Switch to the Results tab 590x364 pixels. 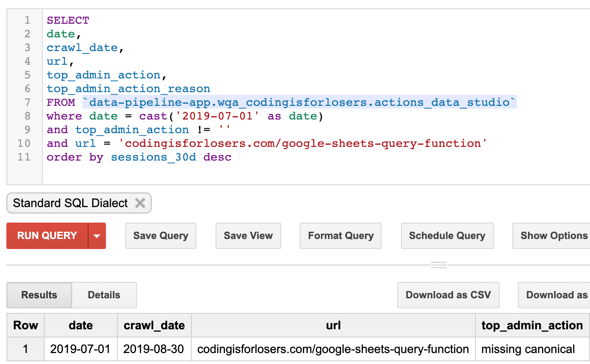pos(39,295)
